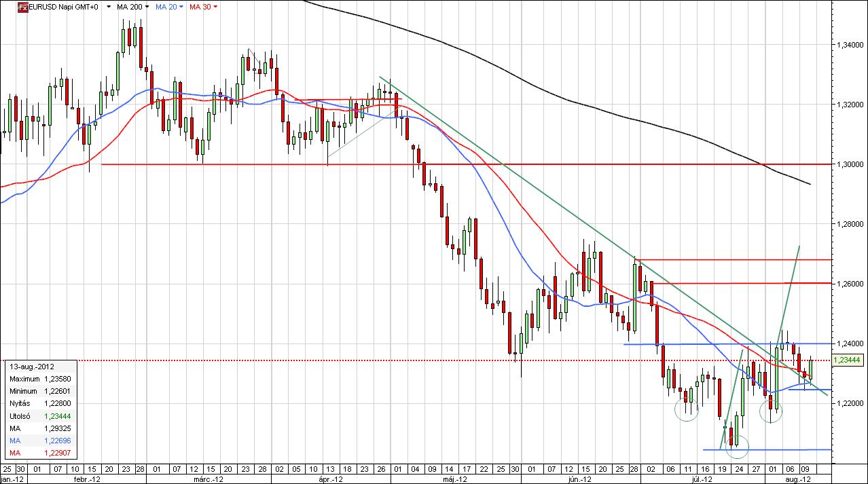
Task: Click the current price tag 1,23444 on axis
Action: point(849,360)
